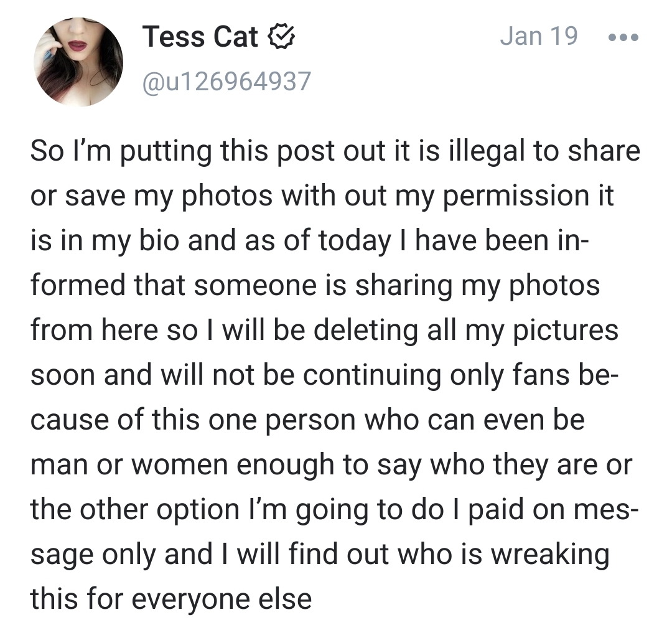Click the line starting "from here so"
672x635 pixels.
coord(324,330)
